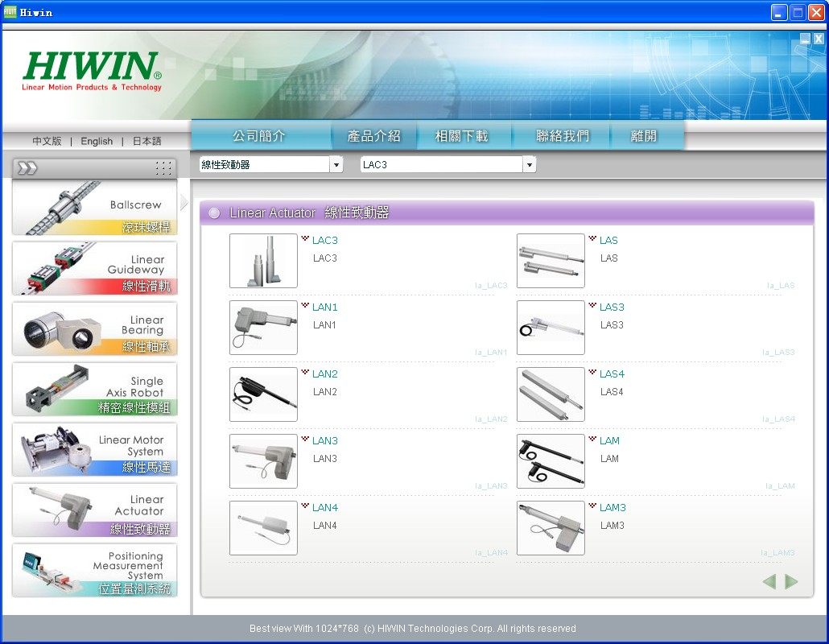Open the LAN3 title link

pyautogui.click(x=324, y=441)
